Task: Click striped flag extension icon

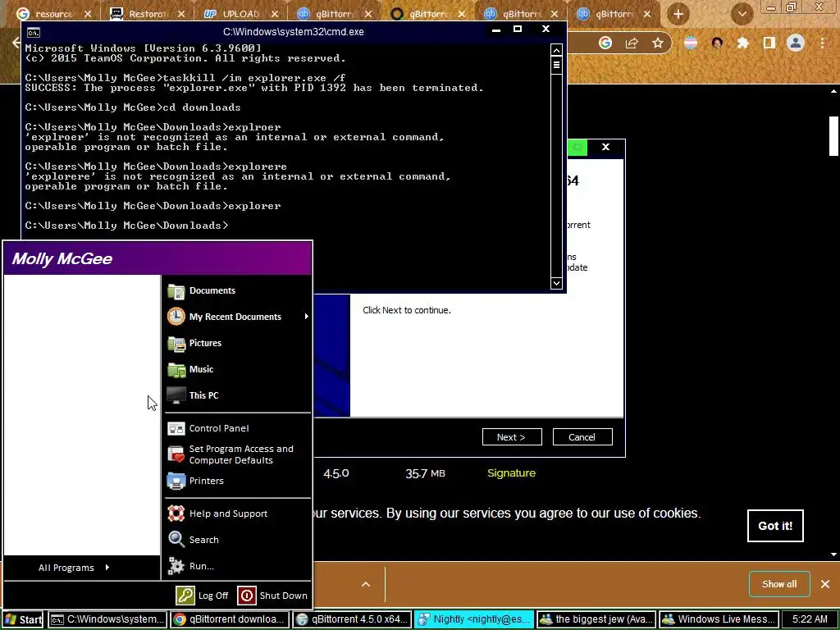Action: 691,43
